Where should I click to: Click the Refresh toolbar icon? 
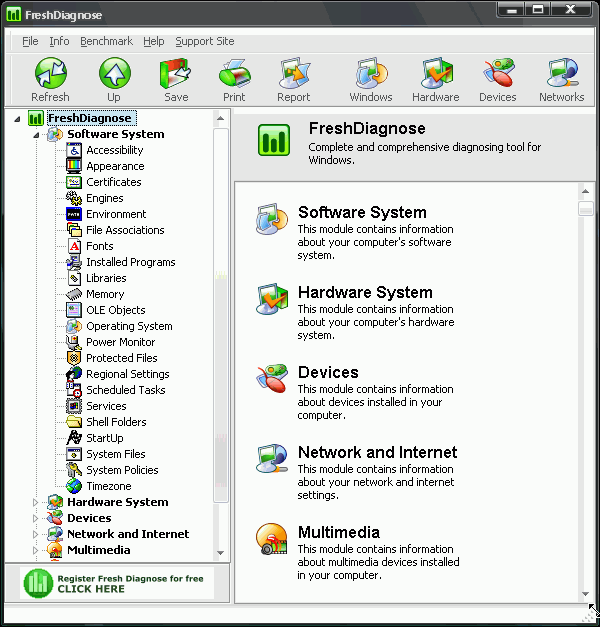click(x=50, y=73)
